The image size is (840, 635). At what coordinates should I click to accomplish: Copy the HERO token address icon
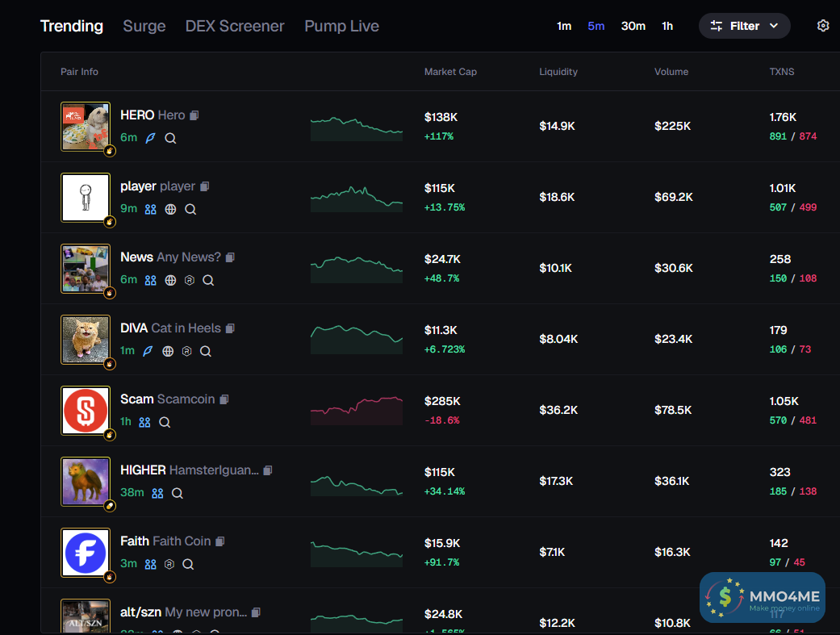point(194,115)
